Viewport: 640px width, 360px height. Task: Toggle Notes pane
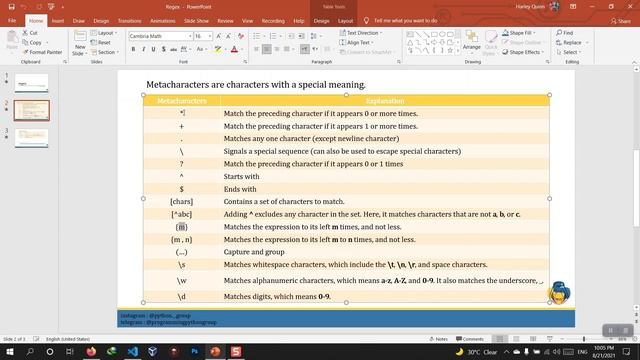tap(438, 339)
